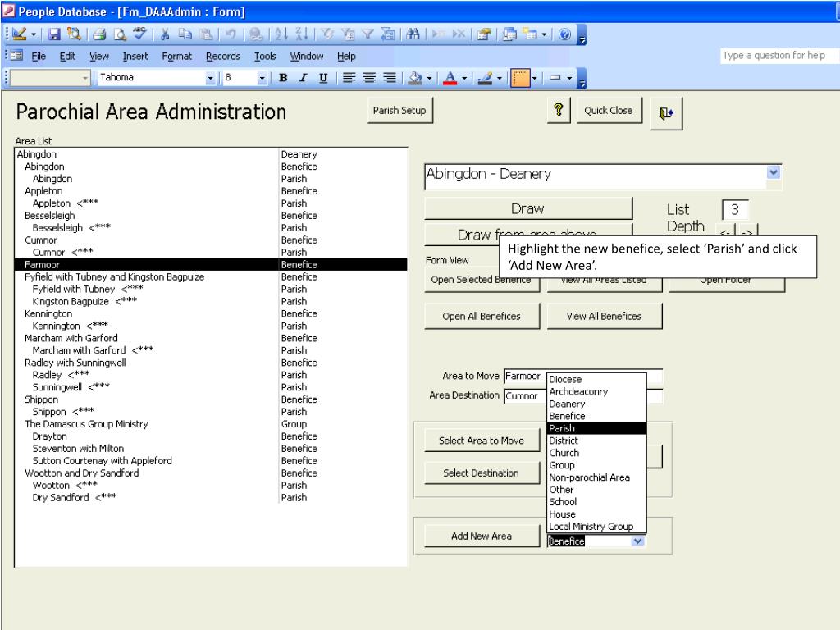Click the Quick Close button
The width and height of the screenshot is (840, 630).
[609, 111]
